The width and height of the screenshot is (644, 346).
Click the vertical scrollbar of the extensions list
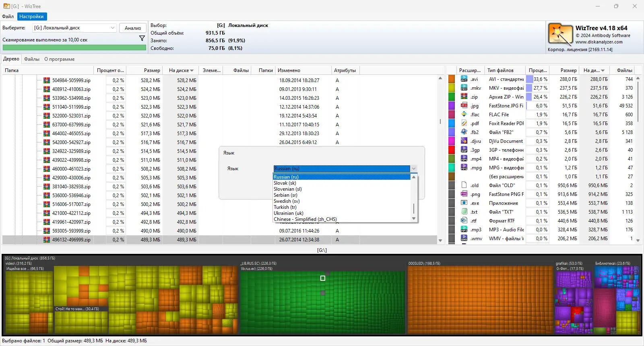638,159
